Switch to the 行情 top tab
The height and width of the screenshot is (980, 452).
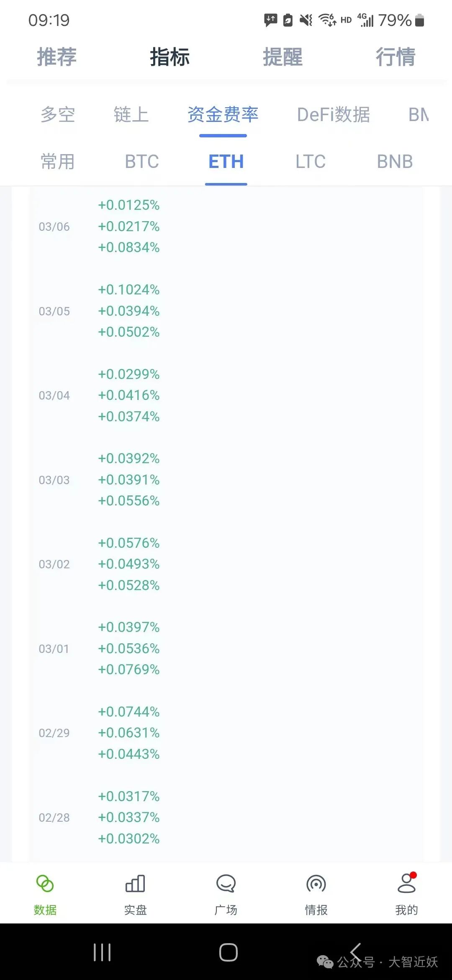tap(395, 57)
